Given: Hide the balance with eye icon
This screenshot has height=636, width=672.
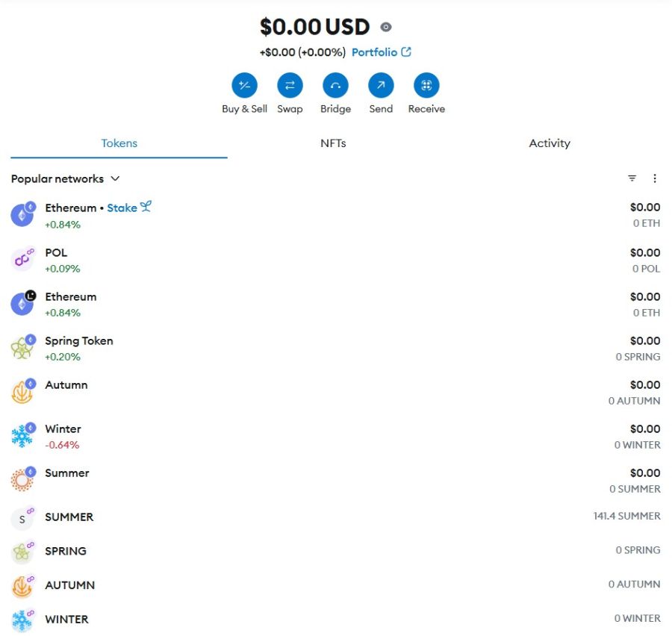Looking at the screenshot, I should [386, 28].
